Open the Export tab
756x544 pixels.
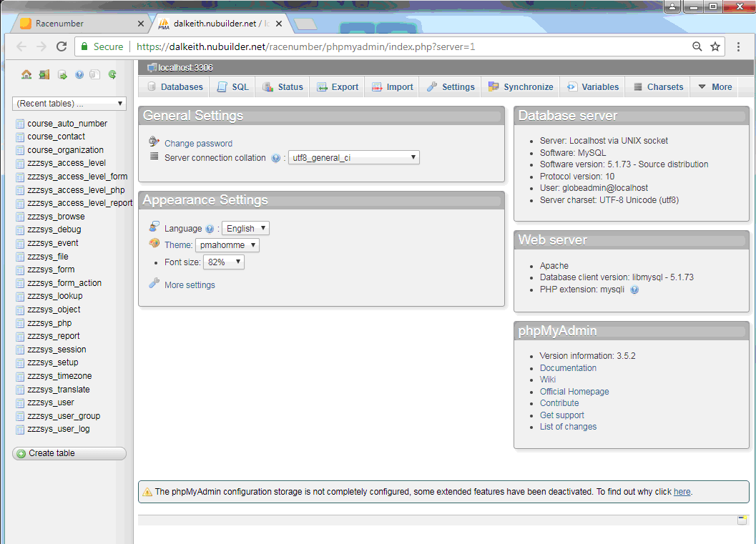click(x=338, y=87)
